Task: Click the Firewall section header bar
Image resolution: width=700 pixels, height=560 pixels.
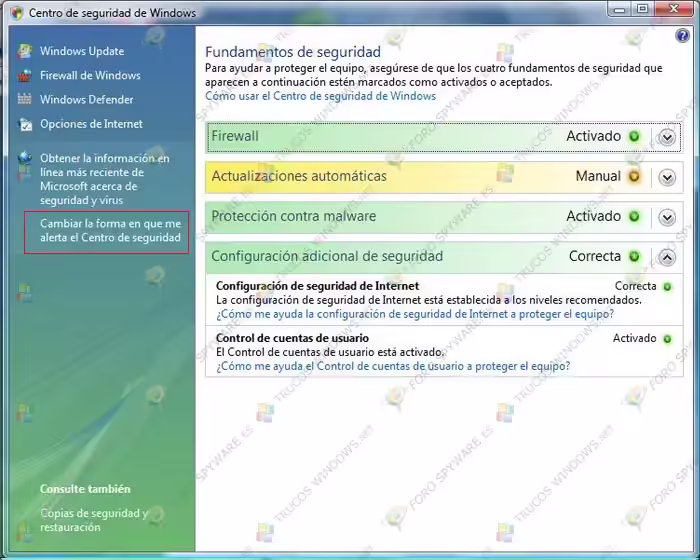Action: pyautogui.click(x=444, y=137)
